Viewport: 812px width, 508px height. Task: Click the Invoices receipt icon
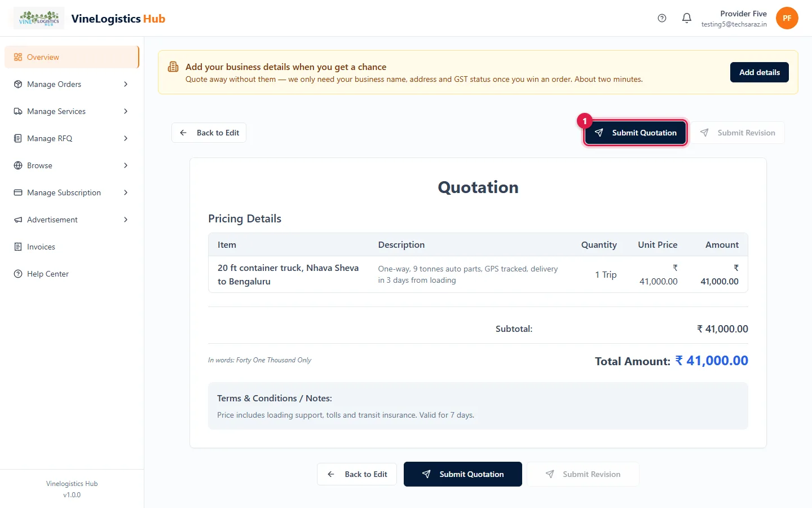click(18, 247)
